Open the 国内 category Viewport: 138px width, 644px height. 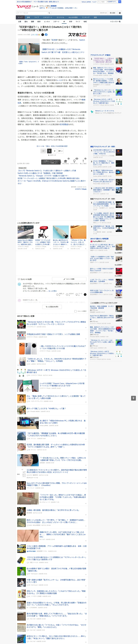(26, 21)
